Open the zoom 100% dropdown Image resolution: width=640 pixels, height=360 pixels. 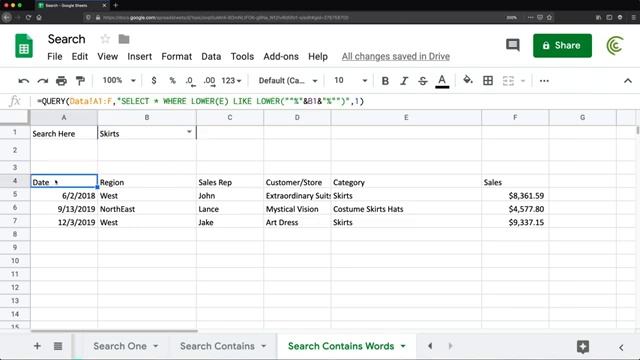point(118,80)
